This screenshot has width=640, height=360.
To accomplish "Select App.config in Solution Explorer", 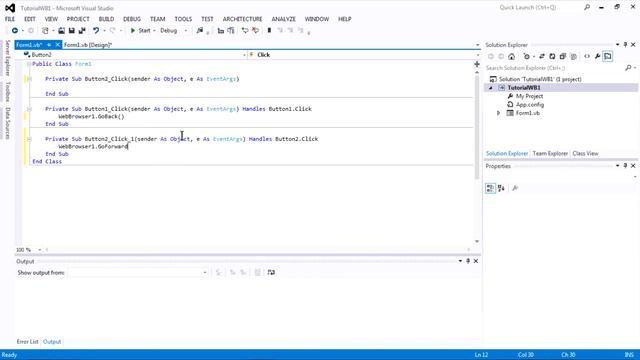I will pos(530,104).
